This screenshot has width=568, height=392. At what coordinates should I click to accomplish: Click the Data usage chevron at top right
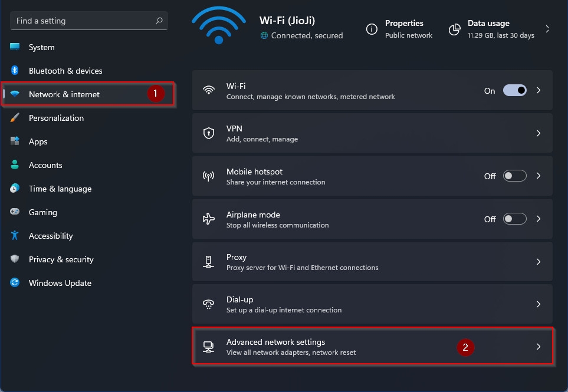pyautogui.click(x=547, y=29)
